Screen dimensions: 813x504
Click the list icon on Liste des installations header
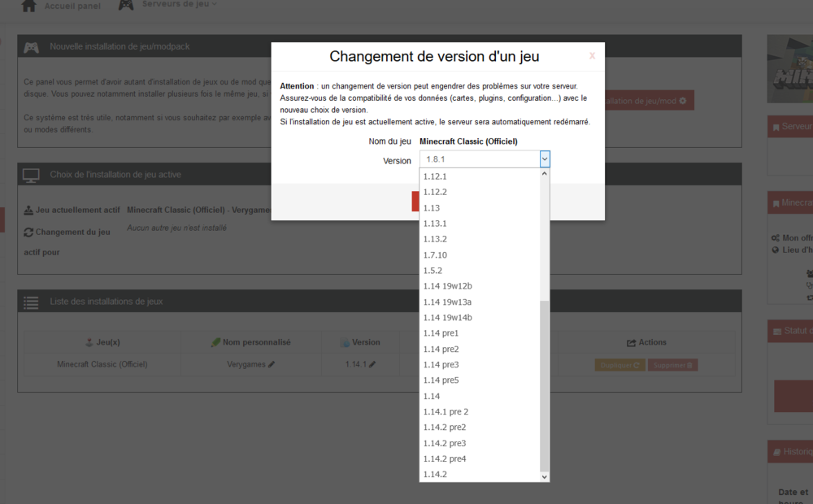tap(31, 302)
